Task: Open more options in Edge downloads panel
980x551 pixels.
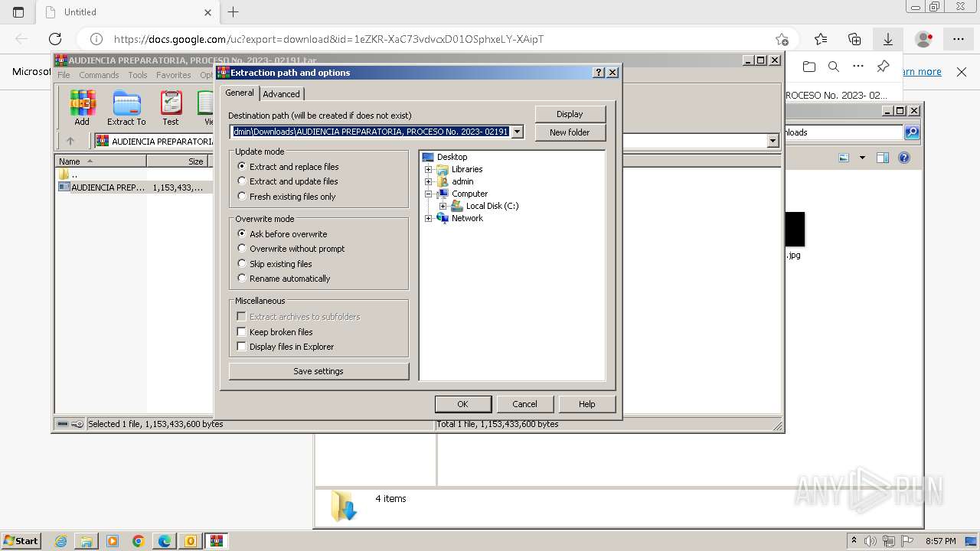Action: click(858, 67)
